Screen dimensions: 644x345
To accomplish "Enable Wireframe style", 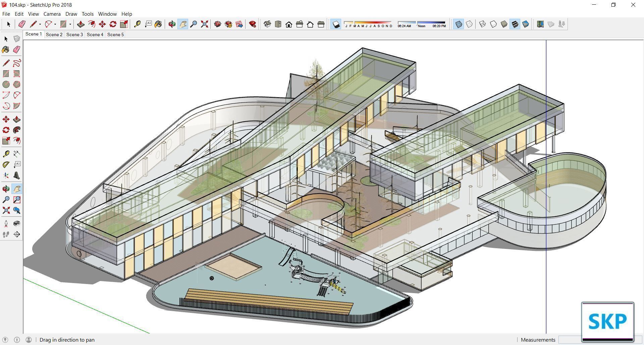I will (x=483, y=24).
